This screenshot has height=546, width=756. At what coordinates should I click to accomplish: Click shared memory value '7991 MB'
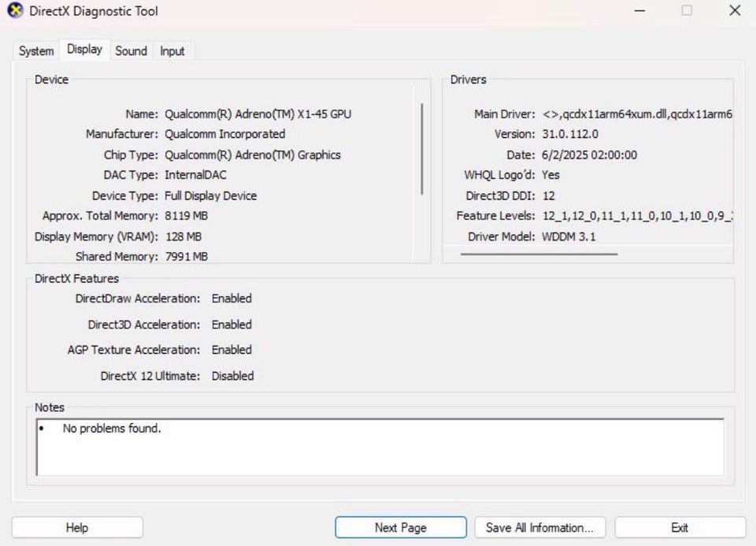[187, 257]
